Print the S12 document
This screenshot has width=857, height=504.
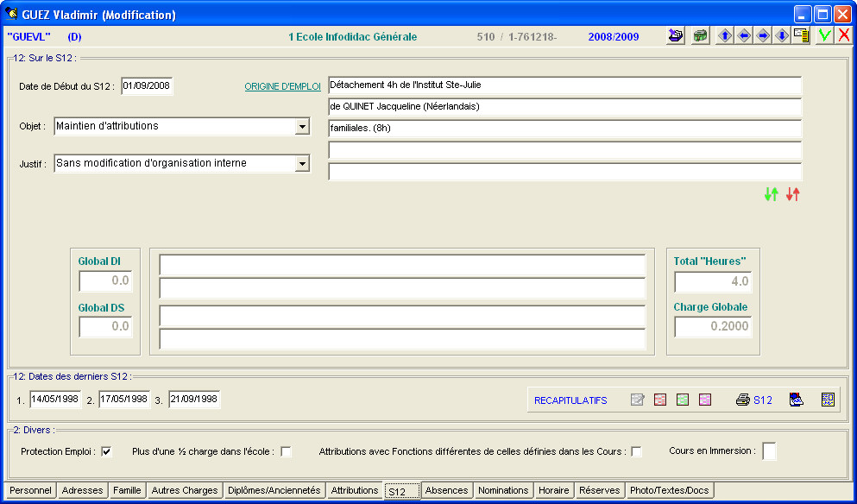click(x=753, y=400)
